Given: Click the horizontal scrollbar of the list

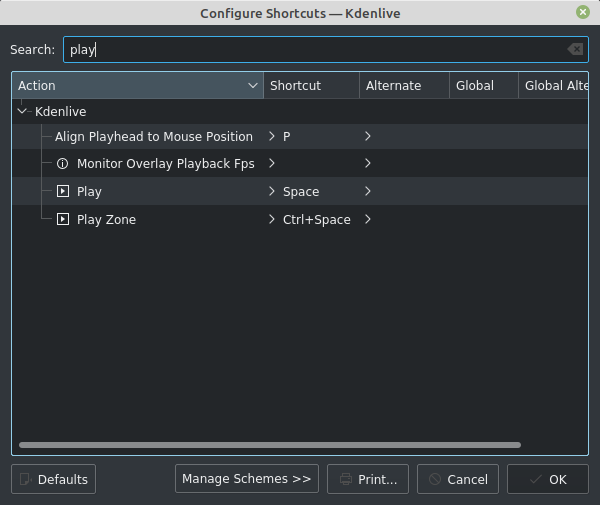Looking at the screenshot, I should tap(270, 445).
